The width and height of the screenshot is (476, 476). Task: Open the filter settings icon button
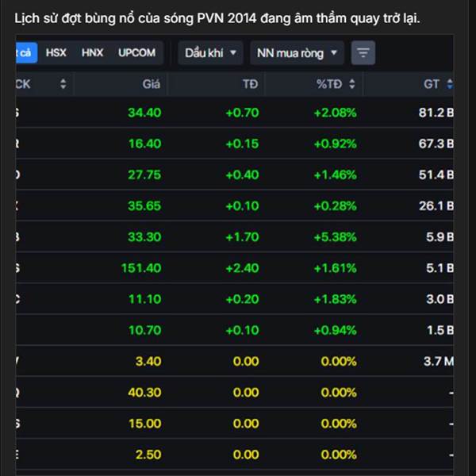pos(363,53)
